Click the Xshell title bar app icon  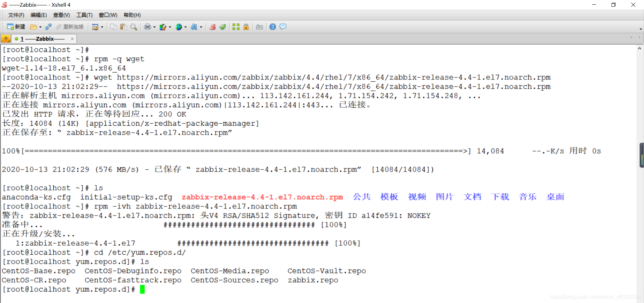point(4,5)
